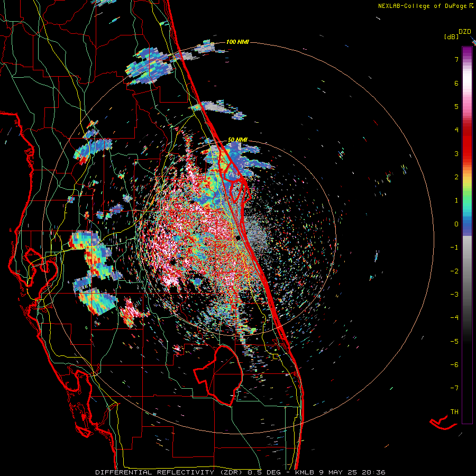Click the -3 dB tick on the color scale

(454, 295)
